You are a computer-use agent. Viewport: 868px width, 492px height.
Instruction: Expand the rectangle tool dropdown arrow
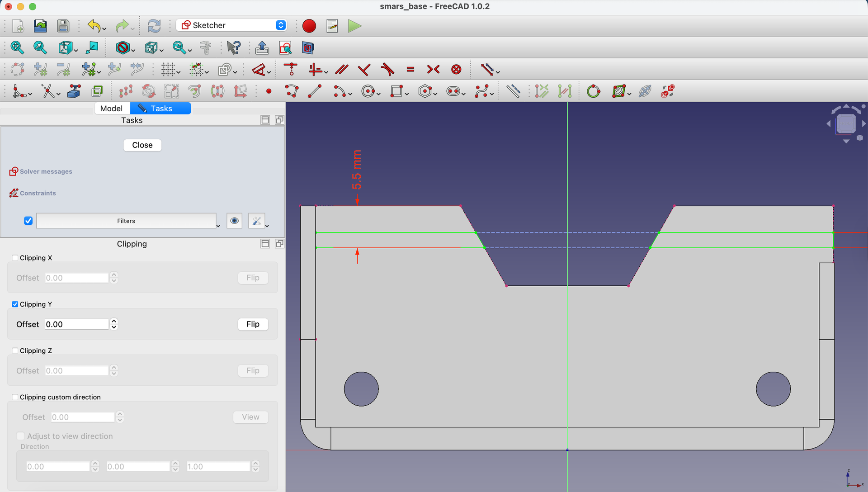point(407,94)
